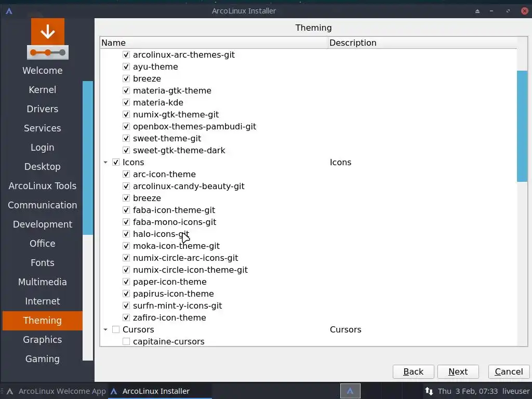Screen dimensions: 532x399
Task: Click the sidebar steps scrollbar handle
Action: pos(87,157)
